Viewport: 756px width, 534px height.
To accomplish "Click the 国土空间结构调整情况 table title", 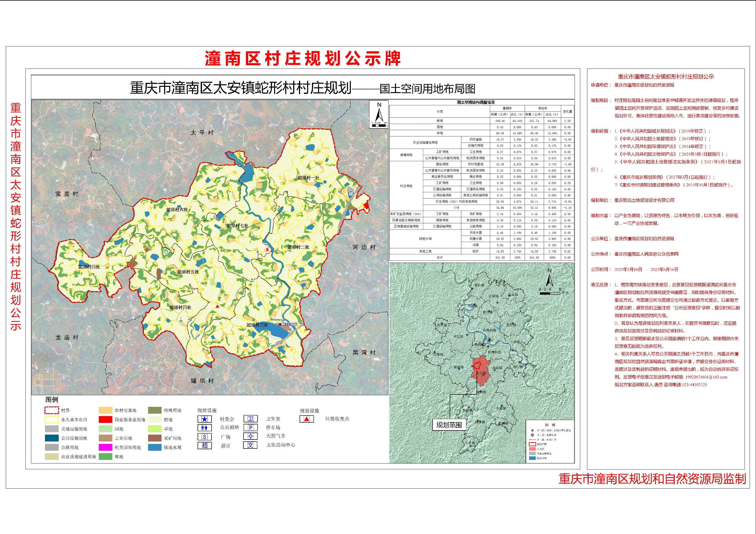I will pyautogui.click(x=476, y=102).
